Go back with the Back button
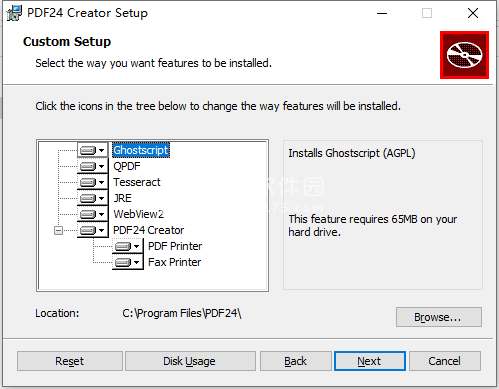 (296, 361)
